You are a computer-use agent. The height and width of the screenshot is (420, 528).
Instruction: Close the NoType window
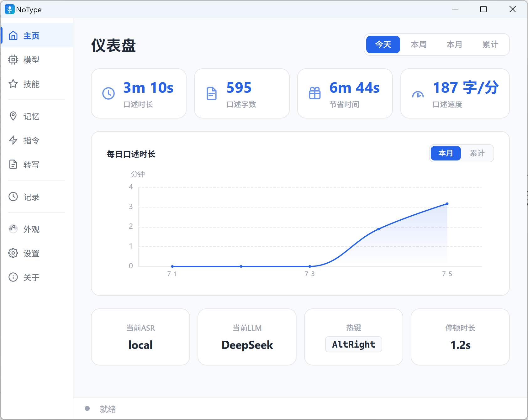click(x=513, y=9)
